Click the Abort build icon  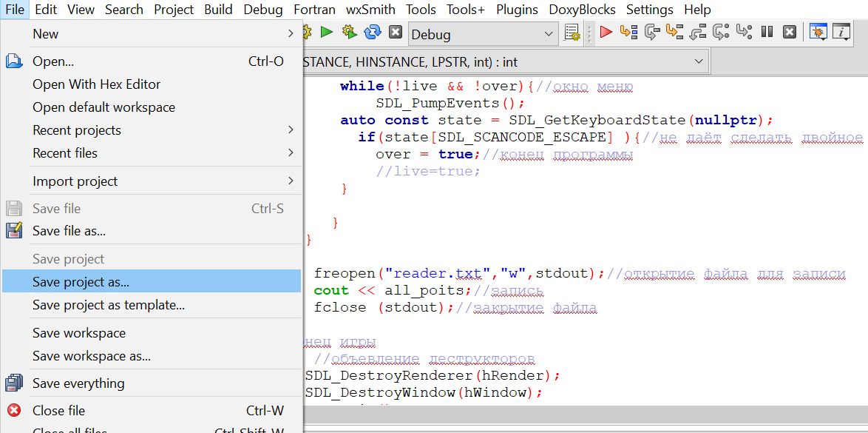pos(394,33)
